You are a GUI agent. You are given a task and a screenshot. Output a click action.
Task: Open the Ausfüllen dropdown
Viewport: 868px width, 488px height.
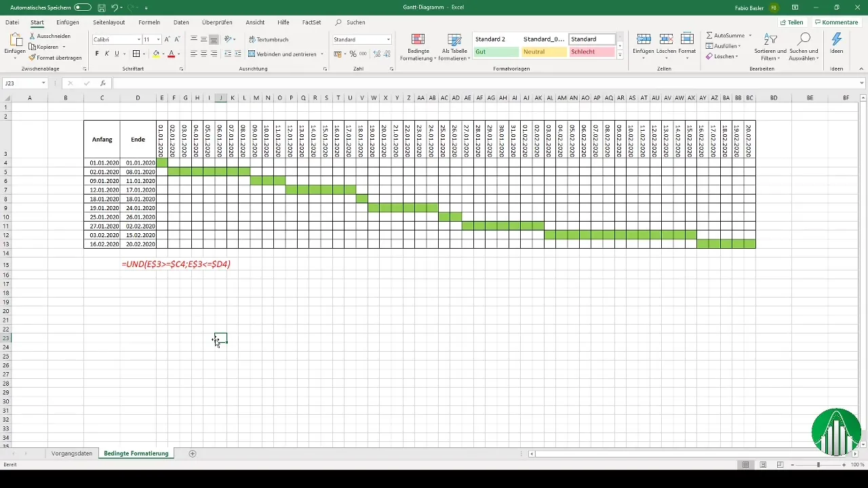[x=723, y=45]
